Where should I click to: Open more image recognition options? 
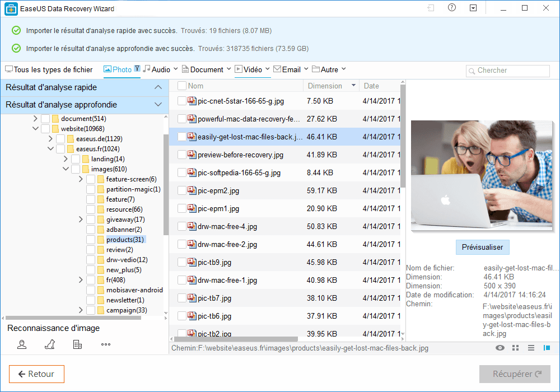tap(106, 344)
